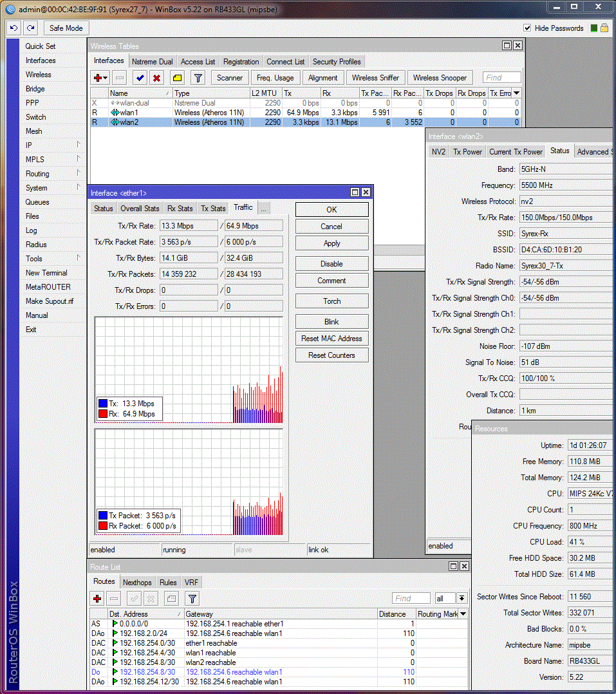Click the Remove minus icon in Wireless Tables
Screen dimensions: 616x694
point(120,78)
